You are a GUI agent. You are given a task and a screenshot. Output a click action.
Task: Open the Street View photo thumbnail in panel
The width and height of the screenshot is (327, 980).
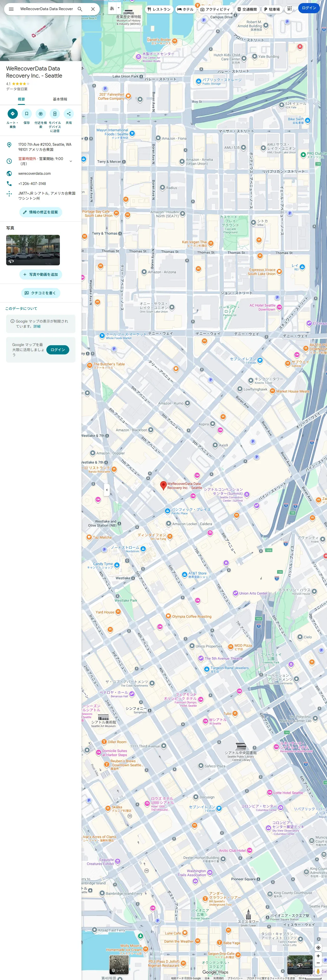33,250
